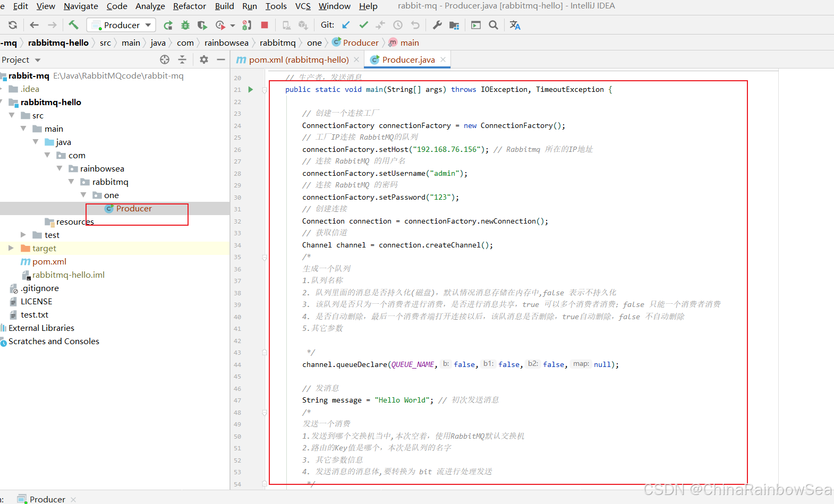Viewport: 834px width, 504px height.
Task: Click the Debug bug icon in toolbar
Action: (x=185, y=25)
